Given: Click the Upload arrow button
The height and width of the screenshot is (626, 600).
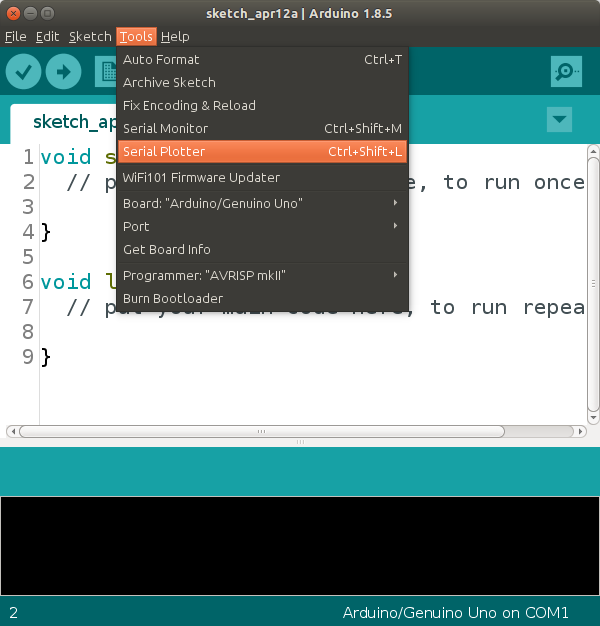Looking at the screenshot, I should coord(63,72).
